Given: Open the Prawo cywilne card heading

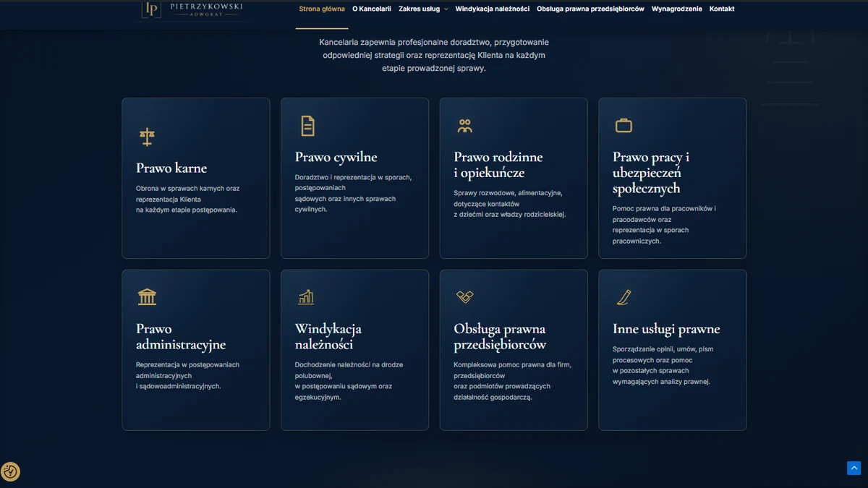Looking at the screenshot, I should [x=336, y=157].
